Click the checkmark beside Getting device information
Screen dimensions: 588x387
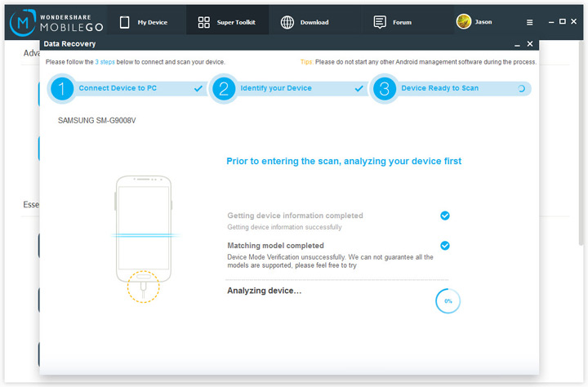445,216
